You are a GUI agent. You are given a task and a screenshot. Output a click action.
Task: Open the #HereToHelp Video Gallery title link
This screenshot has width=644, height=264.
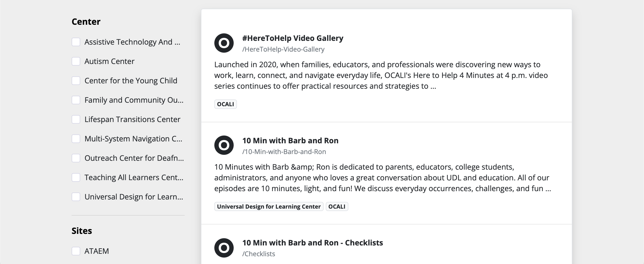[293, 38]
